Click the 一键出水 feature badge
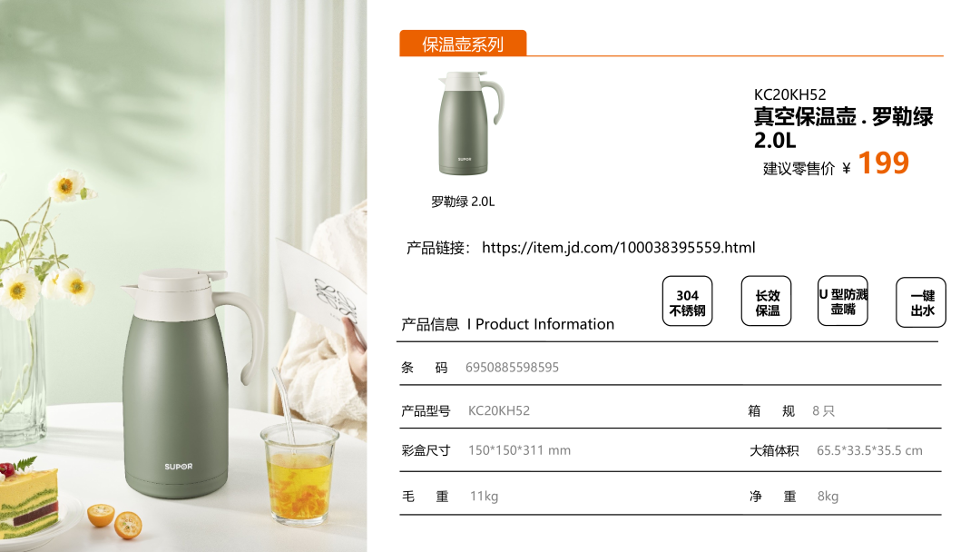 pos(921,302)
